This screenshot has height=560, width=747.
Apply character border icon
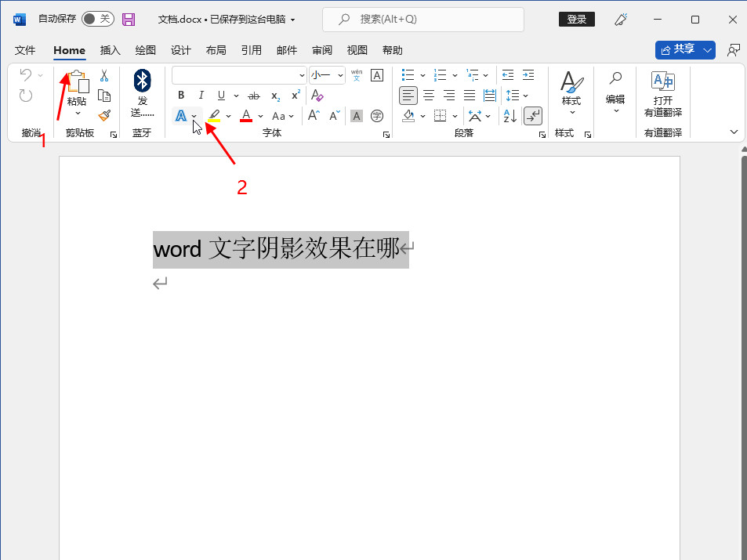point(377,75)
